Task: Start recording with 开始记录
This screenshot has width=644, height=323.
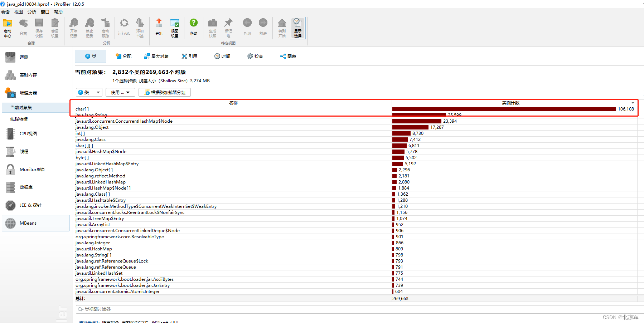Action: (x=73, y=28)
